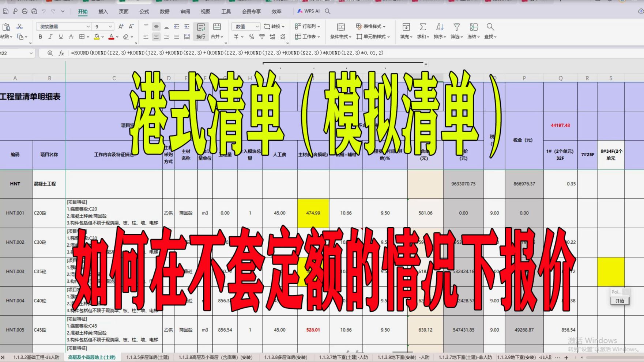Expand 表格样式 table style menu
Screen dimensions: 644x362
pos(371,26)
